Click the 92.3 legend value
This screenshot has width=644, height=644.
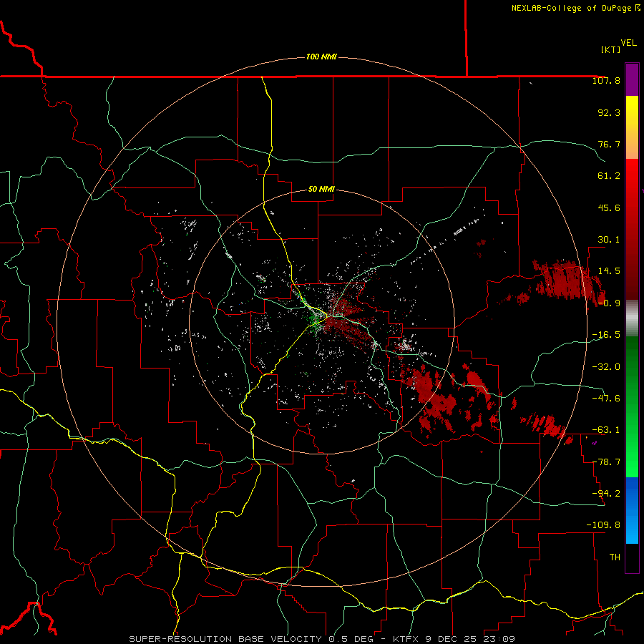[609, 112]
